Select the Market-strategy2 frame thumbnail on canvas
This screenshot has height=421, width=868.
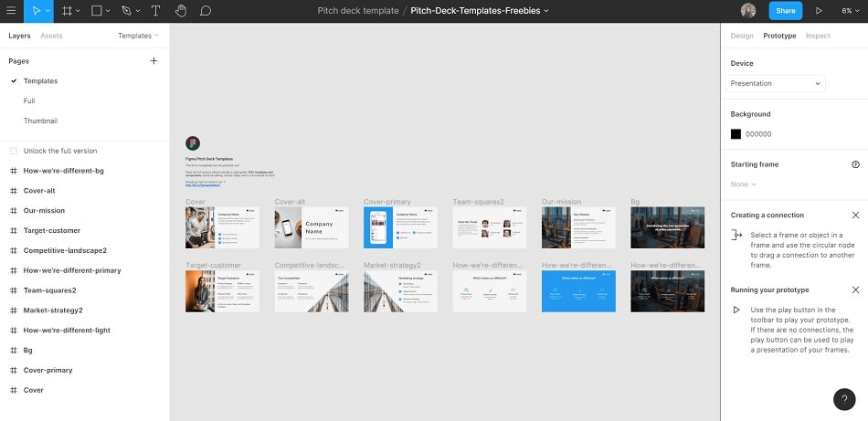(400, 291)
